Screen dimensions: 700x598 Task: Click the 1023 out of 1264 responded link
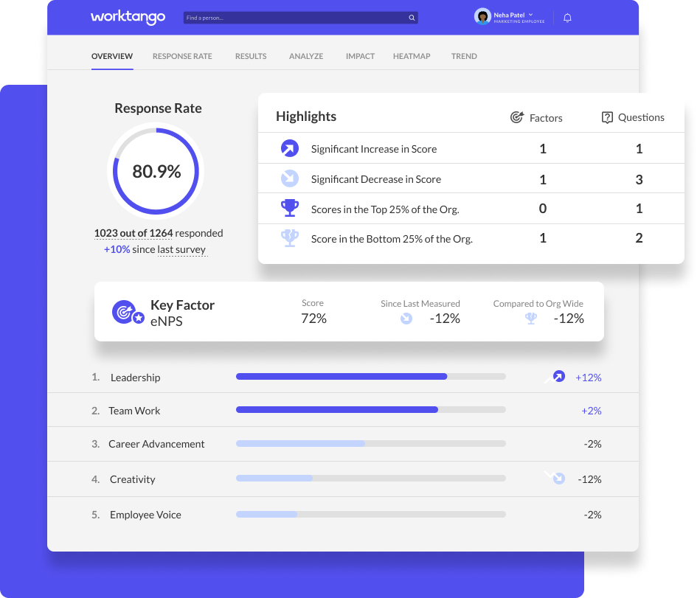(x=134, y=232)
